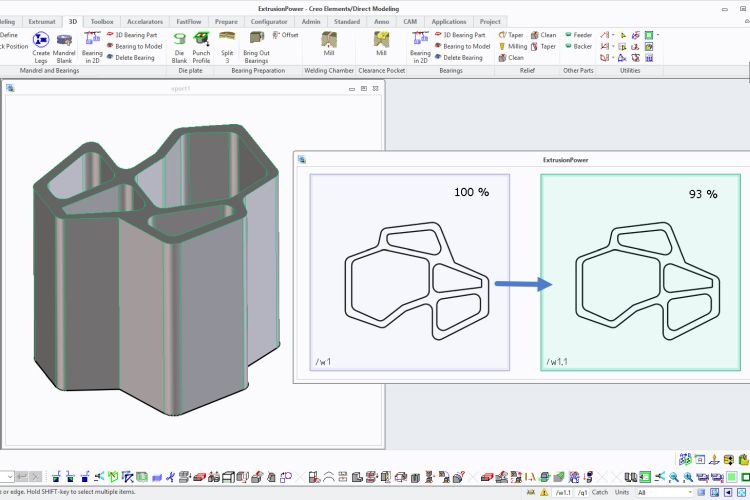The image size is (750, 500).
Task: Click the /w1.1 workplane field in status bar
Action: click(x=563, y=492)
